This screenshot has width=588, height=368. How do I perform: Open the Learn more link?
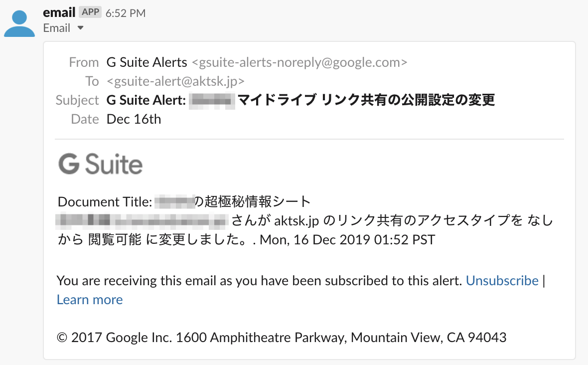click(90, 300)
